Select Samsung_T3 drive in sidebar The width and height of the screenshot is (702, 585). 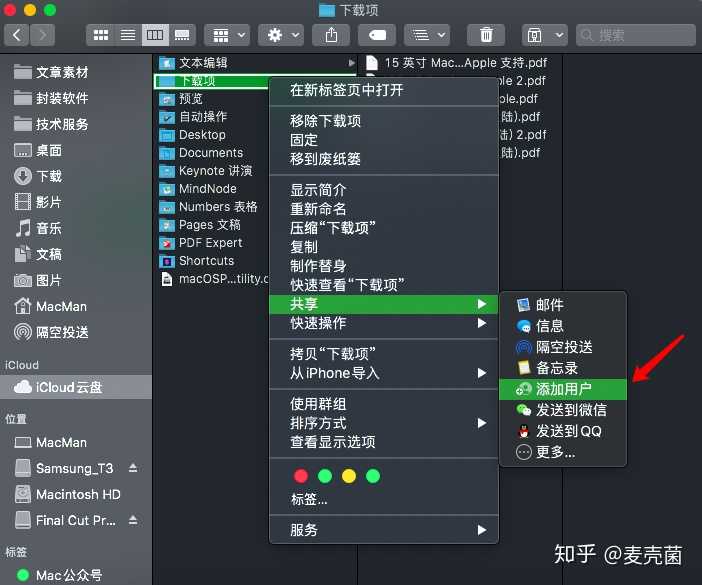tap(64, 469)
